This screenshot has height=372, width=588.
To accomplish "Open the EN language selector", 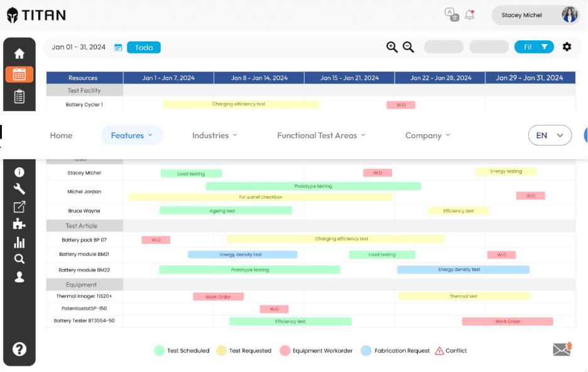I will pyautogui.click(x=550, y=135).
